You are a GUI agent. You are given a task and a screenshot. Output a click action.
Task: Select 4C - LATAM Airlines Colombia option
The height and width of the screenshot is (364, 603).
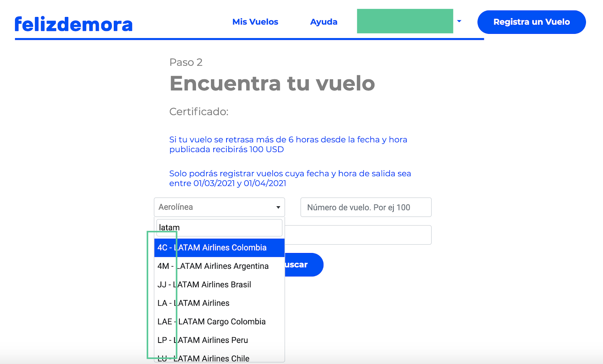coord(219,248)
